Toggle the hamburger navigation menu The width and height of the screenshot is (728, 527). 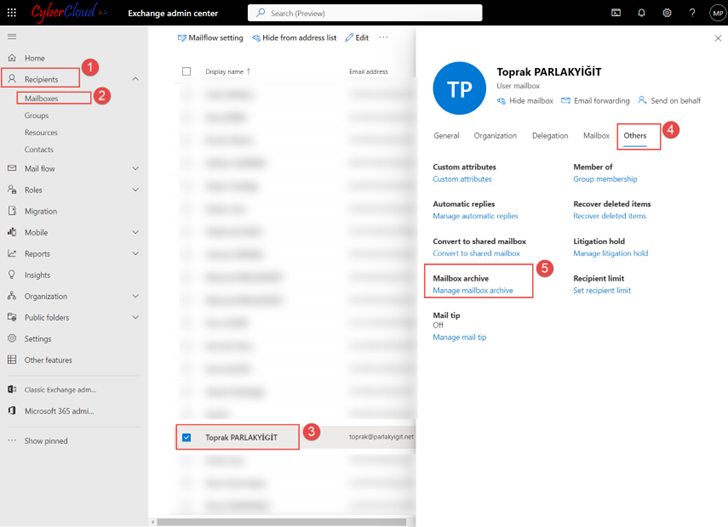(x=12, y=36)
